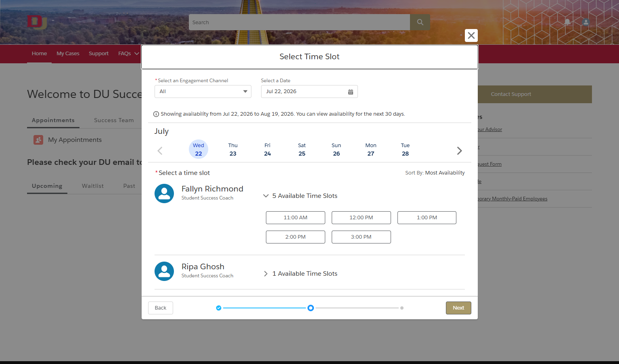Screen dimensions: 619x364
Task: Close the Select Time Slot dialog
Action: pyautogui.click(x=471, y=35)
